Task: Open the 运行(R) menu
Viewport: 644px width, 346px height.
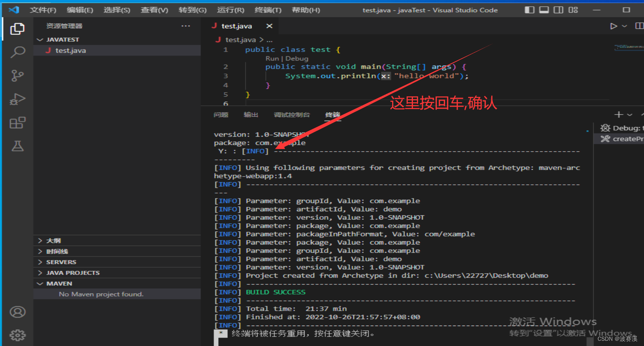Action: pyautogui.click(x=231, y=10)
